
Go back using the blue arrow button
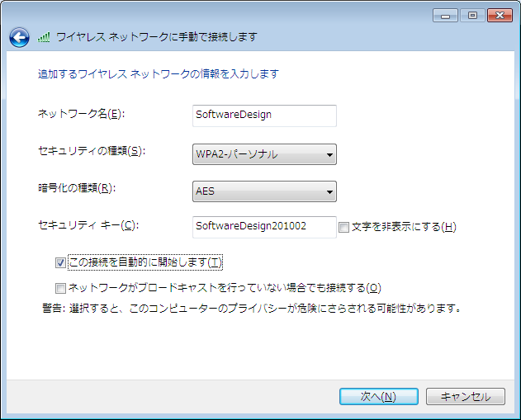point(19,37)
